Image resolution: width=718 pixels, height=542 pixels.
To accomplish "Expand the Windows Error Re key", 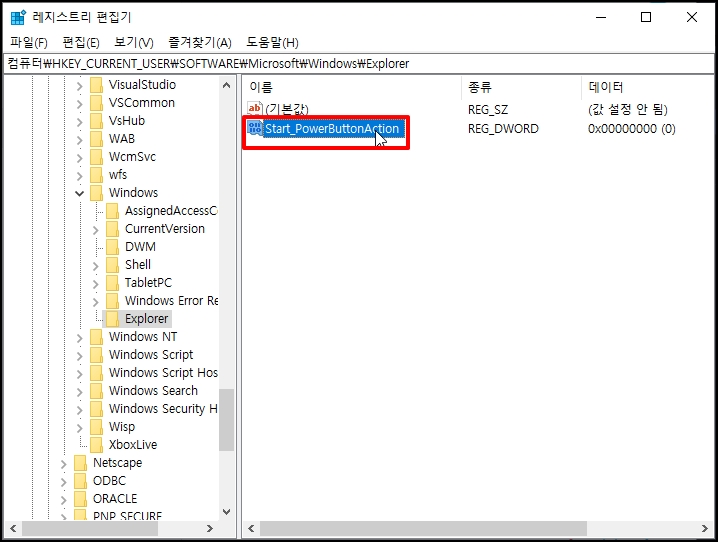I will tap(96, 301).
